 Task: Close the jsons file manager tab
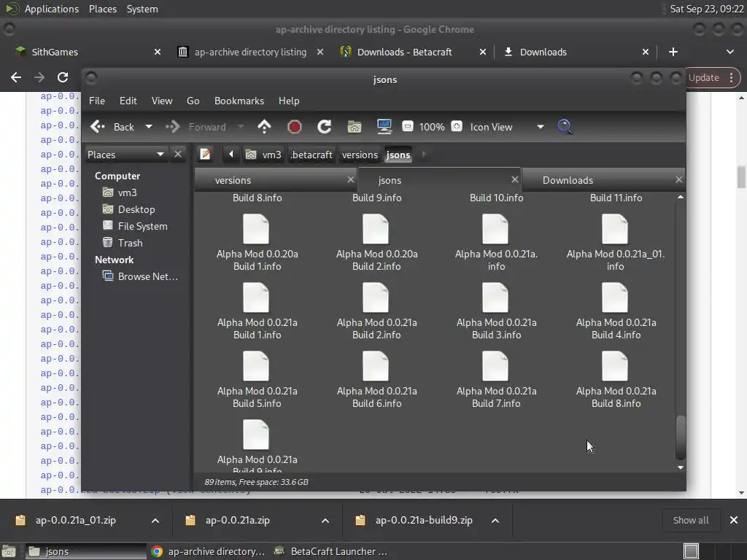514,179
